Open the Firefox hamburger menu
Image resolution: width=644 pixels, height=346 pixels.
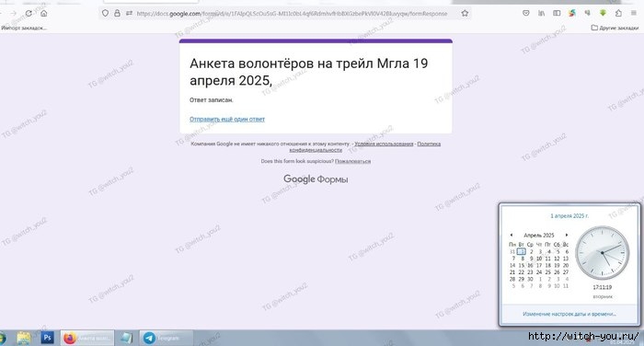pos(634,13)
